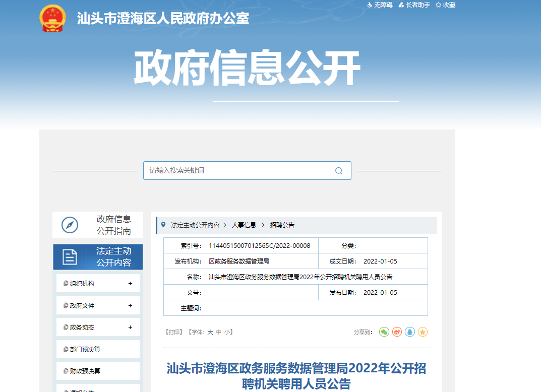Open 人事信息 breadcrumb link
Image resolution: width=541 pixels, height=392 pixels.
244,225
